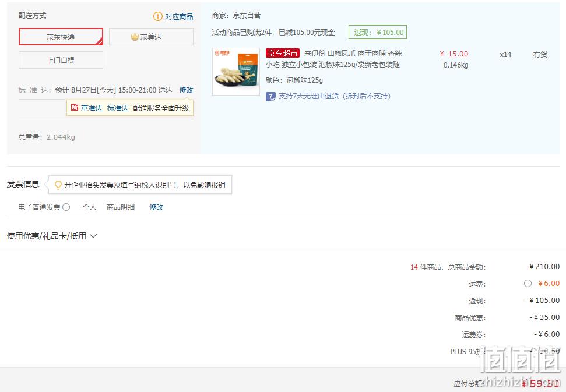The image size is (566, 392).
Task: Click 0.146kg item weight text
Action: [x=456, y=65]
